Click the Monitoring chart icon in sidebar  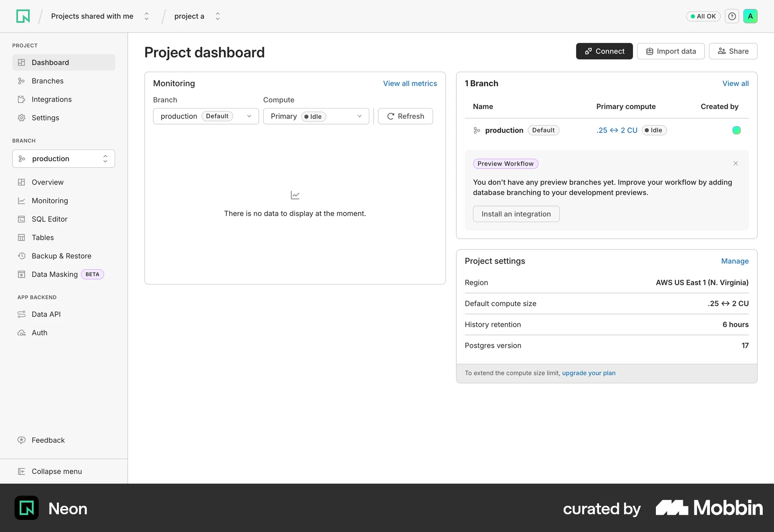(21, 201)
